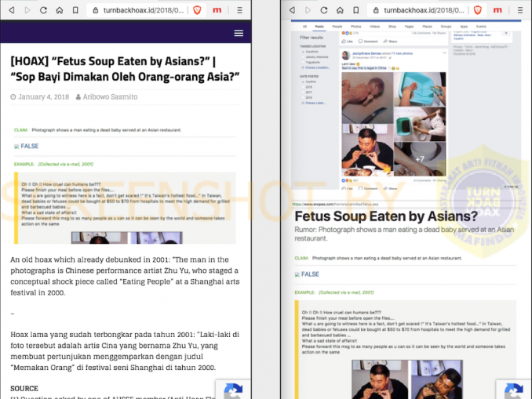Switch to the Photos search tab

(356, 27)
